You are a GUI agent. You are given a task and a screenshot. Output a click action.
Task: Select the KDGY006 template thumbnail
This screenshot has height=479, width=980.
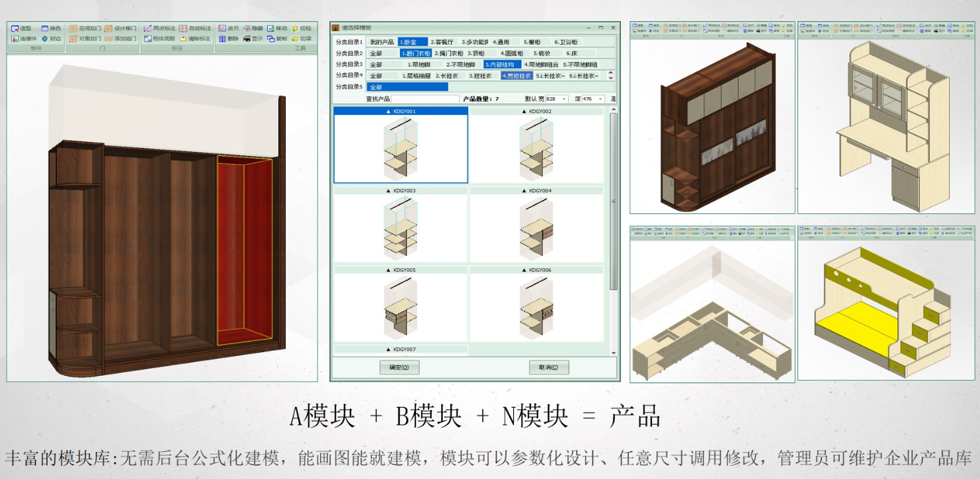536,307
